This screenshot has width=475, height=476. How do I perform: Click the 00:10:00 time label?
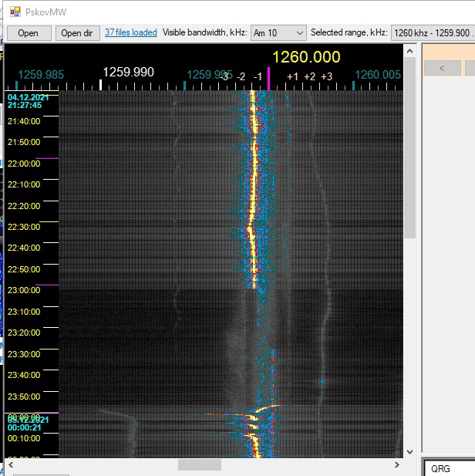24,438
